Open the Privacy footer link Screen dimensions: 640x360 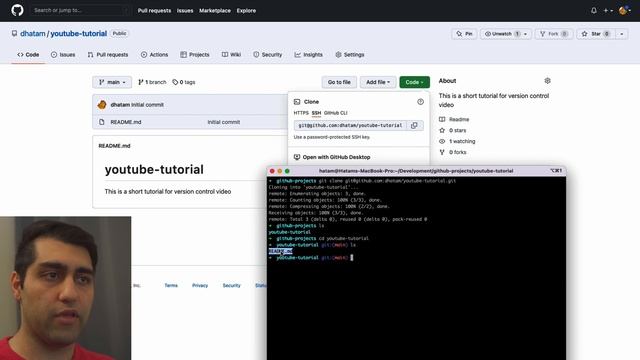[200, 285]
